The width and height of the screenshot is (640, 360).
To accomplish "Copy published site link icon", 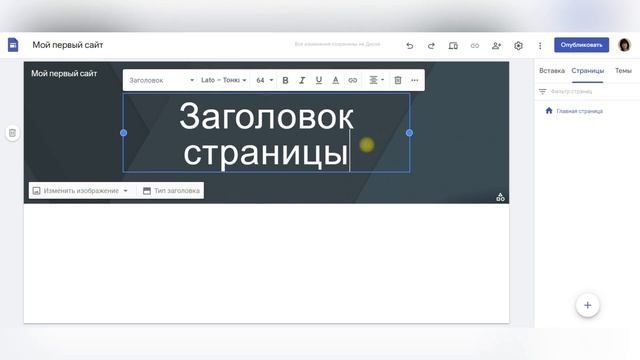I will [x=475, y=46].
